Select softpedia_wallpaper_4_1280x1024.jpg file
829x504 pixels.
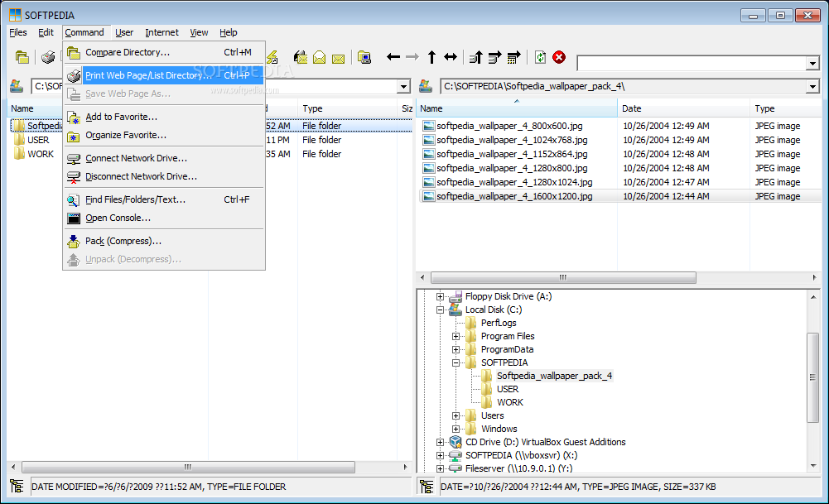[514, 182]
